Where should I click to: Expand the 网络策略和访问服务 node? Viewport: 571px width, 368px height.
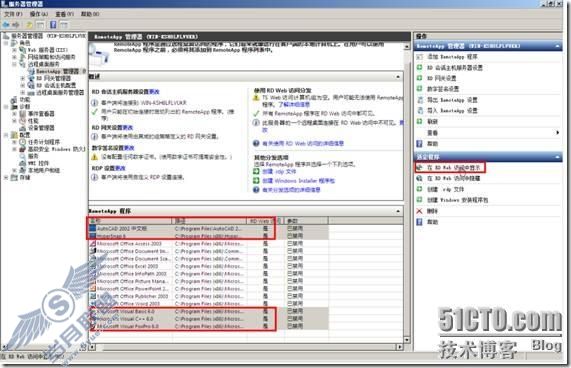14,57
